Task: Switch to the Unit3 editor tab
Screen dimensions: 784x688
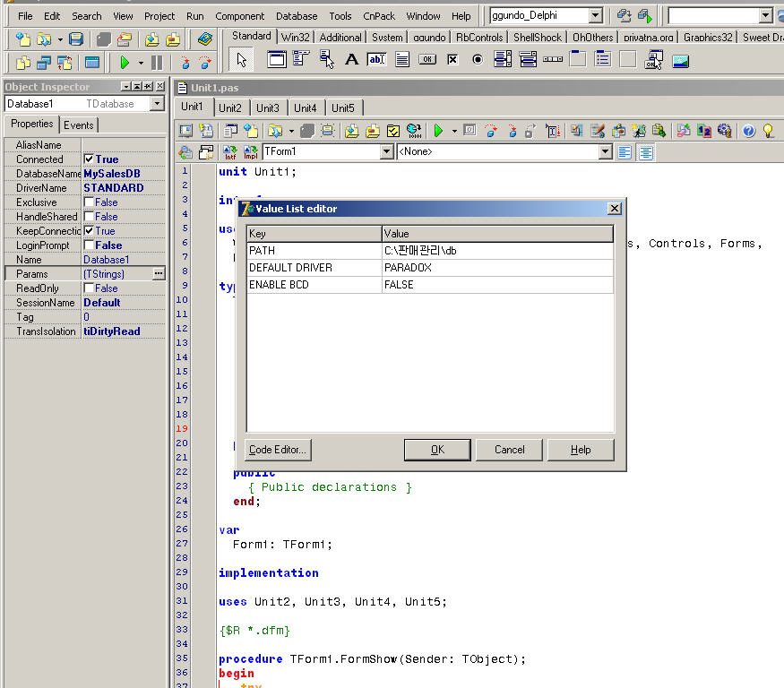Action: 268,108
